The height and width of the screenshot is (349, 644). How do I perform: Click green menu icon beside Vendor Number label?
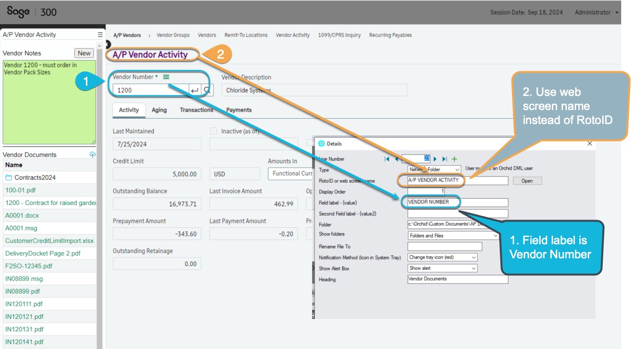click(x=166, y=77)
